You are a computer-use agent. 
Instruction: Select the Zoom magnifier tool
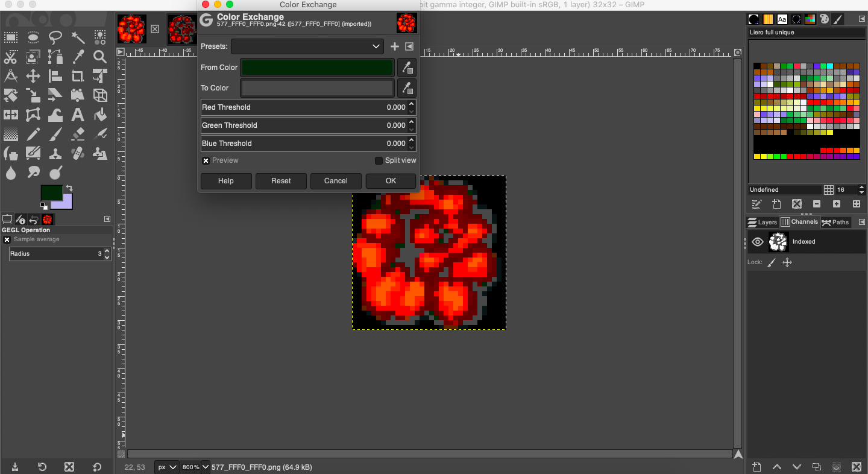100,57
